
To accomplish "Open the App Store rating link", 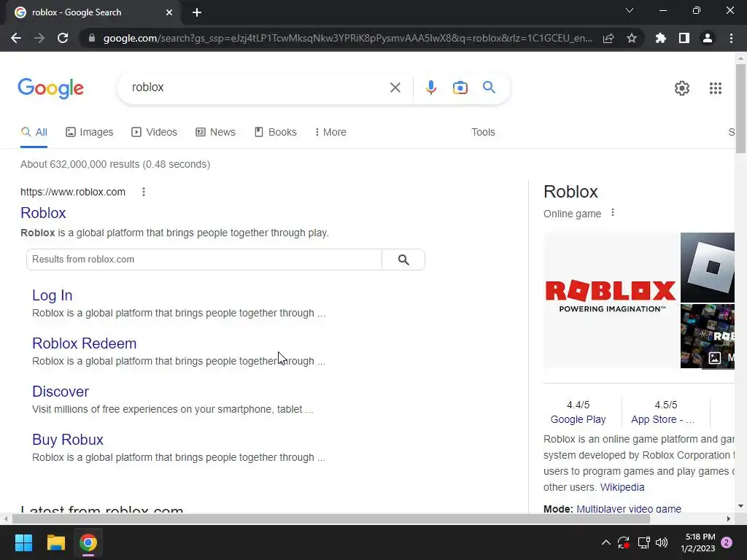I will click(662, 419).
